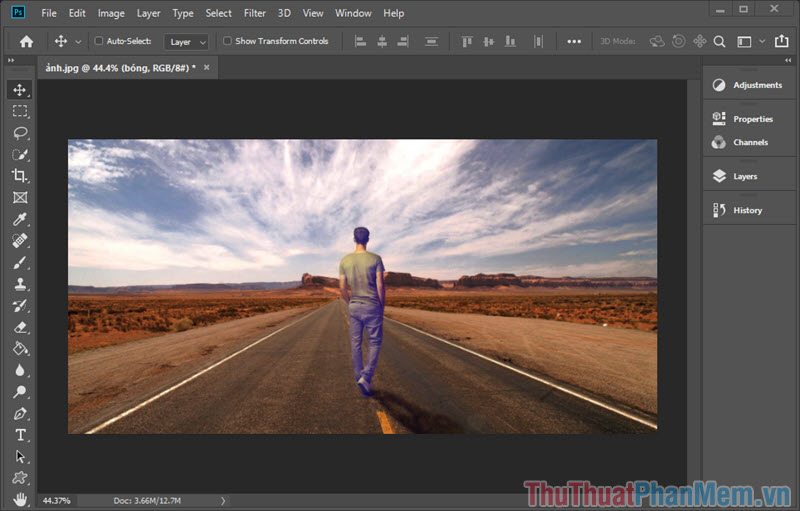Screen dimensions: 800x511
Task: Close the ảnh.jpg document tab
Action: 207,67
